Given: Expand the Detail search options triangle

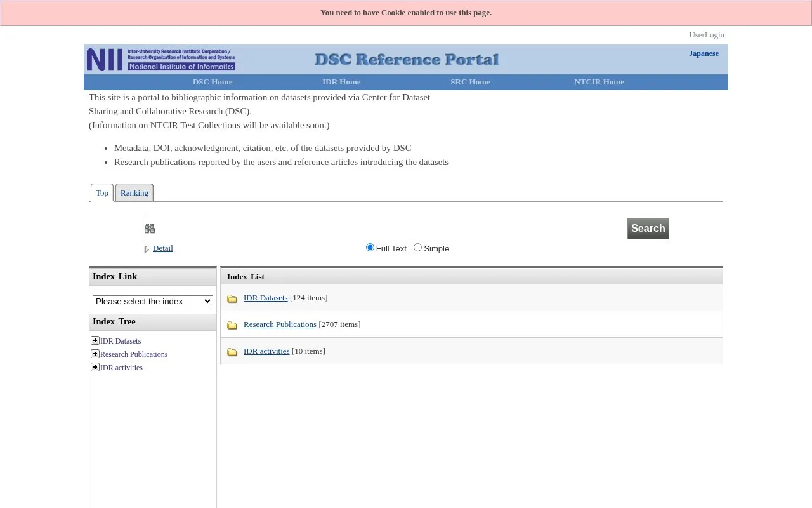Looking at the screenshot, I should (x=147, y=249).
